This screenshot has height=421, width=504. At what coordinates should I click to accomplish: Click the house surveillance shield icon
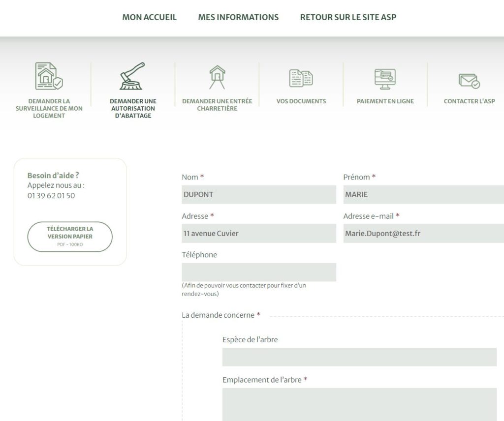pos(49,76)
